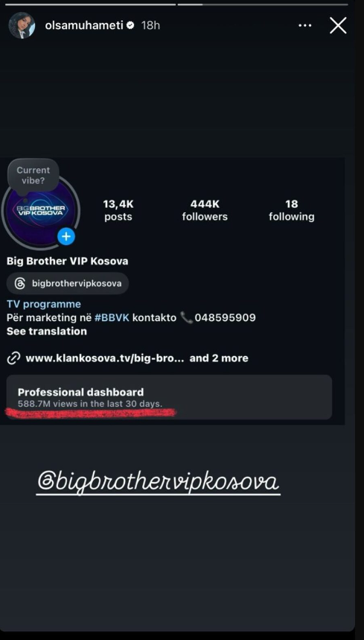Open the www.klankosova.tv/big-bro link
The image size is (364, 640).
[105, 358]
